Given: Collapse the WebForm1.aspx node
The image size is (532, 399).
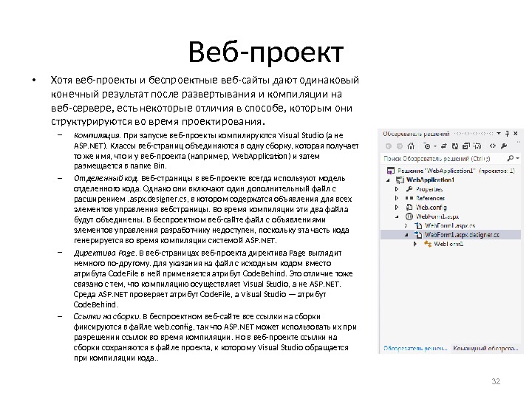Looking at the screenshot, I should [x=397, y=216].
